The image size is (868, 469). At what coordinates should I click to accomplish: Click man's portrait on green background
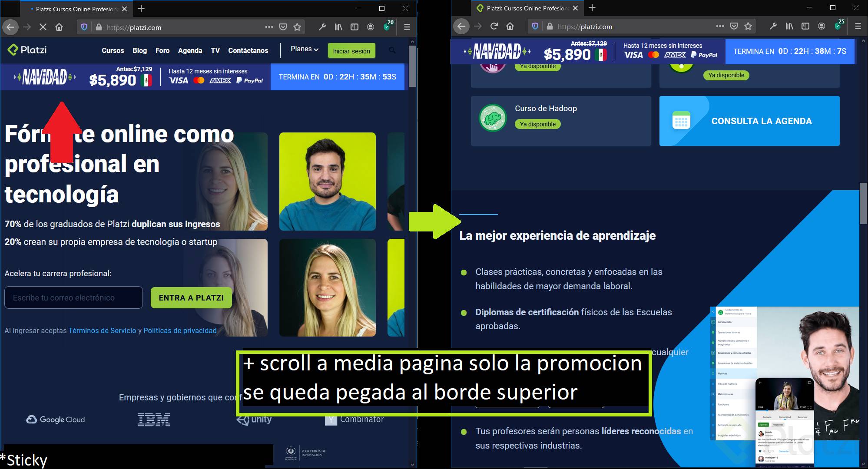327,182
